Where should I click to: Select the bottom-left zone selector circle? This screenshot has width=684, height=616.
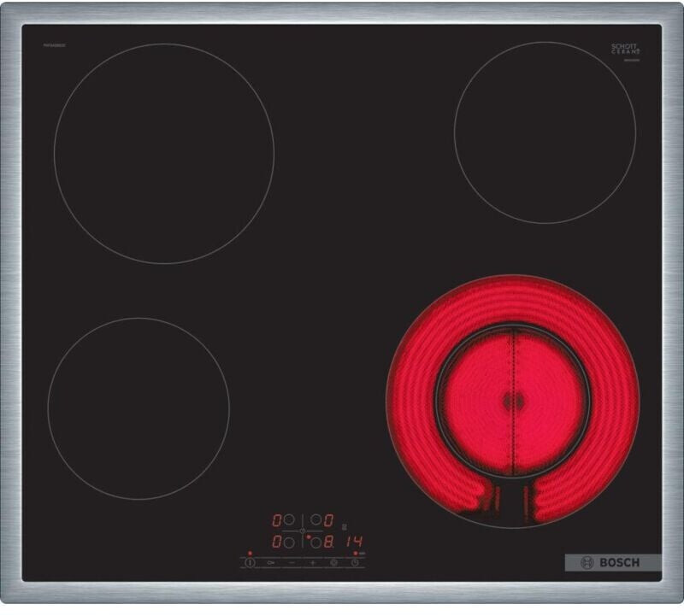click(x=289, y=542)
